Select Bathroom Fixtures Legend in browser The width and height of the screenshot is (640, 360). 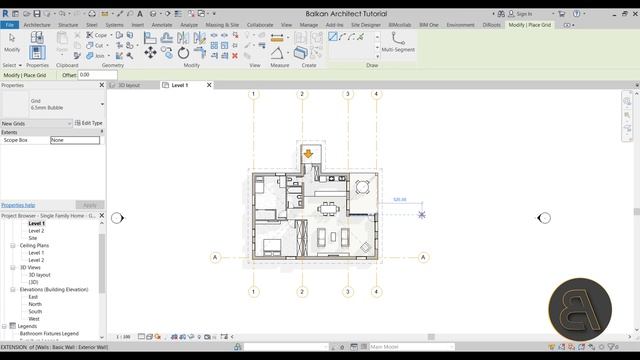[x=49, y=334]
